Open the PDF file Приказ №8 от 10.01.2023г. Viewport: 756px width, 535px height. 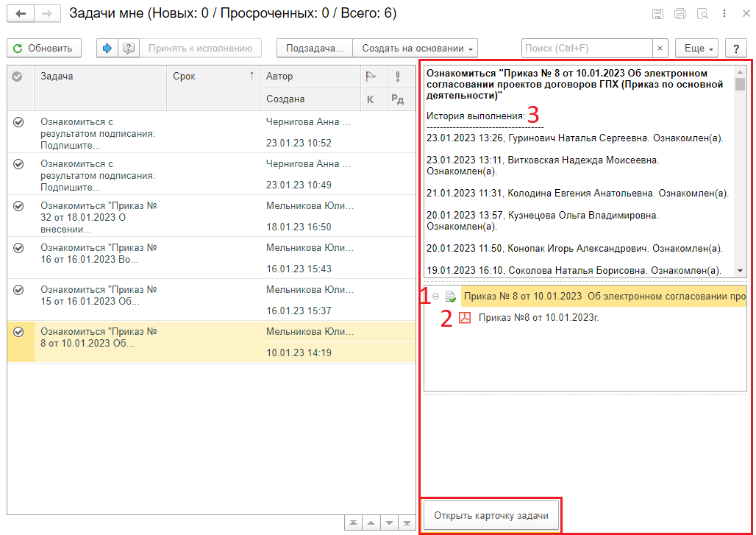point(538,318)
